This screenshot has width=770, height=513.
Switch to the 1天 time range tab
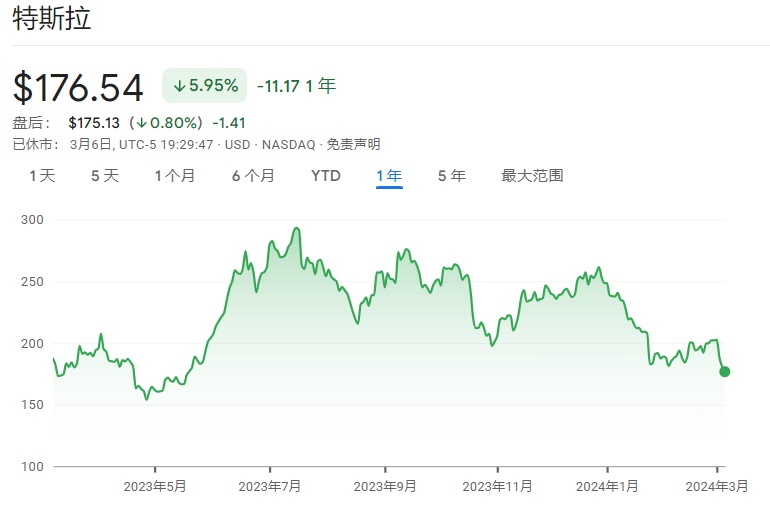coord(42,176)
